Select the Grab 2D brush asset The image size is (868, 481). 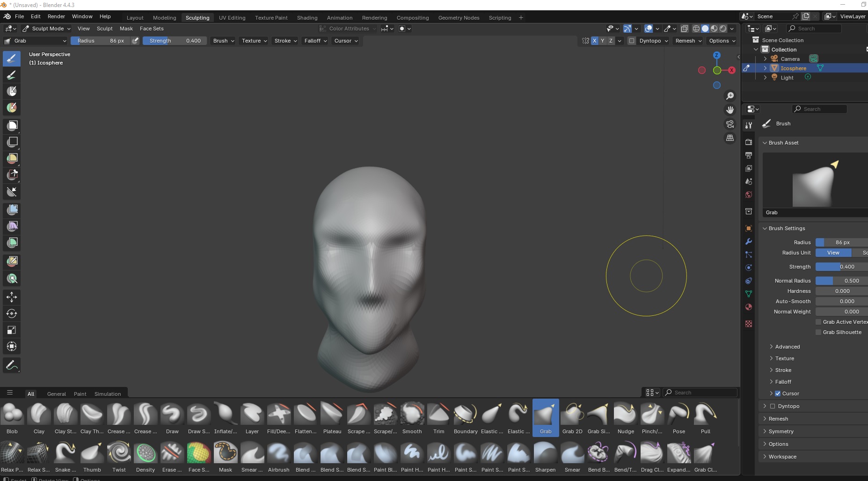572,418
